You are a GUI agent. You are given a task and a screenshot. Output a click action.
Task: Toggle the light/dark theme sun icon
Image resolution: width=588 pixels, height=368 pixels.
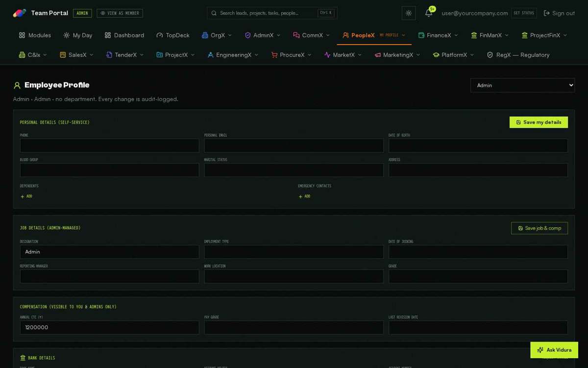pos(409,13)
